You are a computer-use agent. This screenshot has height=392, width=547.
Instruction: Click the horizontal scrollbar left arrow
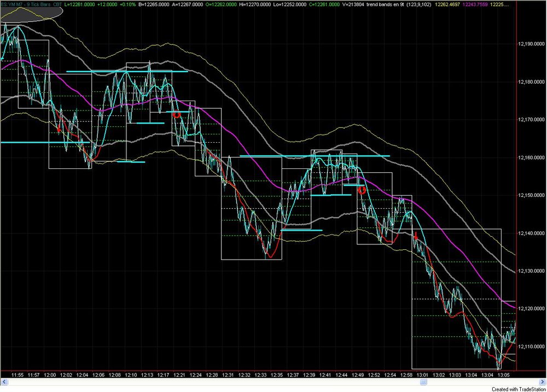click(4, 382)
